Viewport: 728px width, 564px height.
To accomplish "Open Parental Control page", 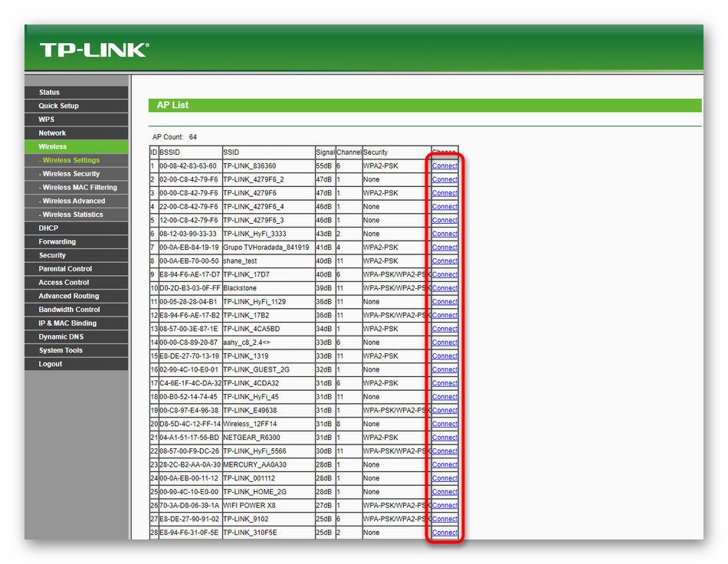I will tap(65, 269).
